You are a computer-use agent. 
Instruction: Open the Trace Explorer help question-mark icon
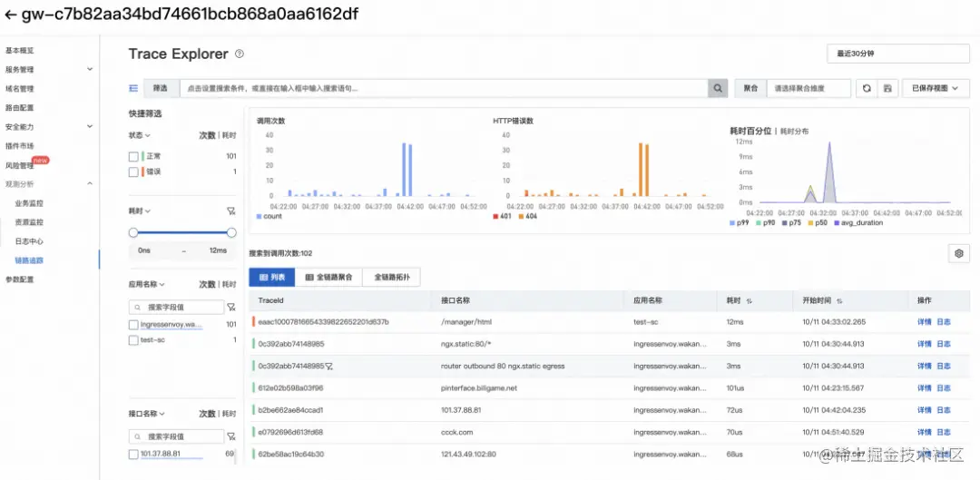pos(240,54)
